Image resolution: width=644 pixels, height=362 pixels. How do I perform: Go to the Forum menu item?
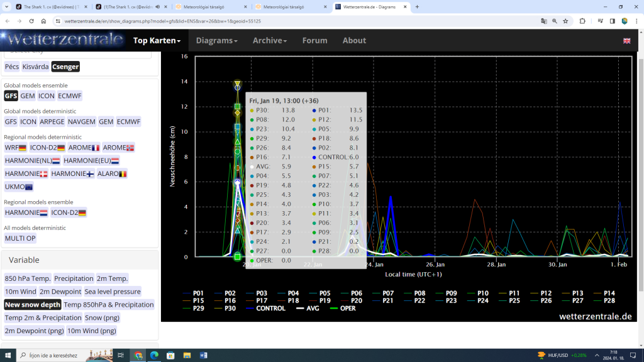(x=314, y=40)
